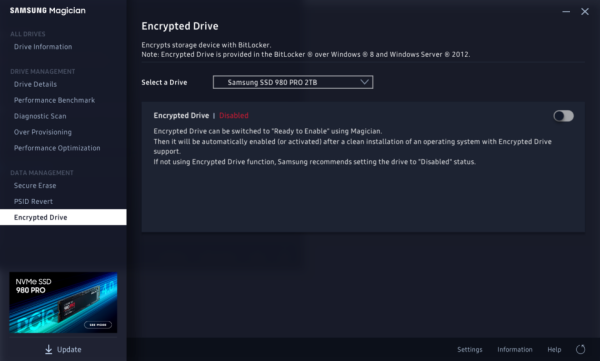Viewport: 600px width, 361px height.
Task: Open Performance Benchmark page
Action: tap(54, 100)
